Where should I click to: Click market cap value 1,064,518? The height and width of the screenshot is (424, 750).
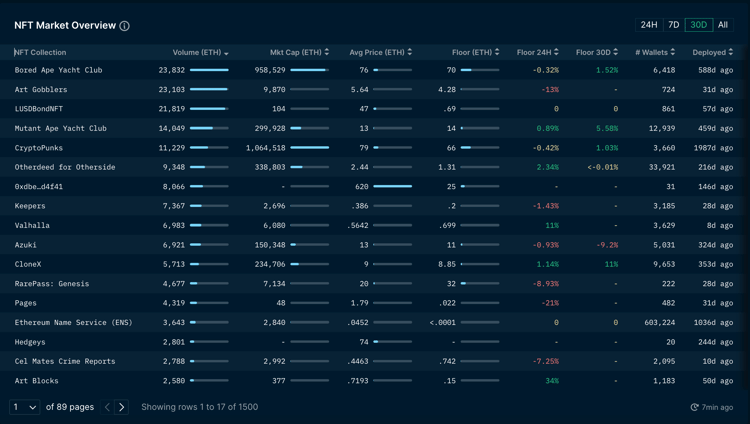tap(265, 148)
